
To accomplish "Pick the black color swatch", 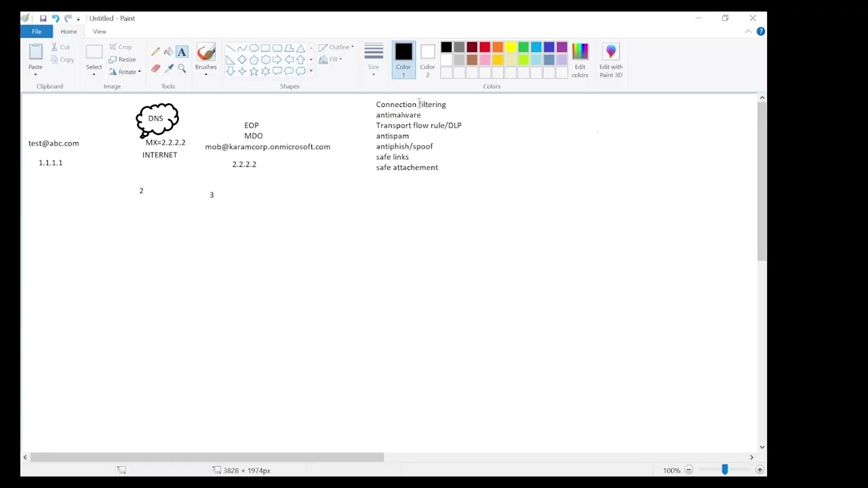I will click(x=446, y=47).
